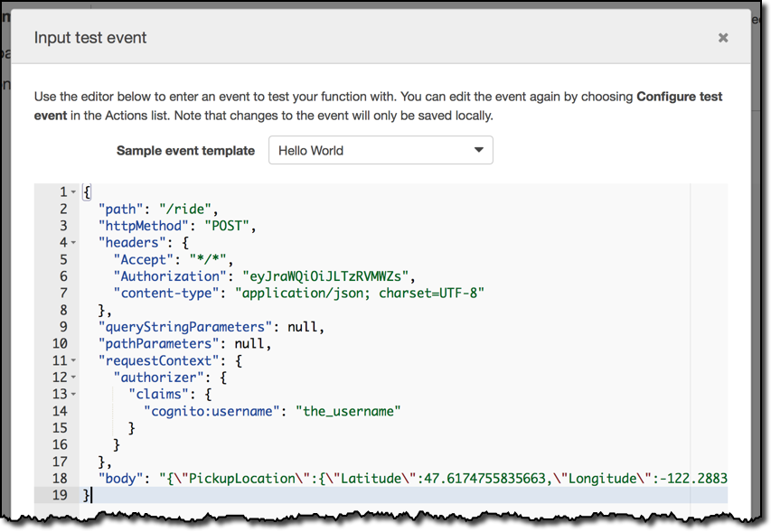Click the "/ride" path value
The height and width of the screenshot is (532, 771).
click(185, 210)
